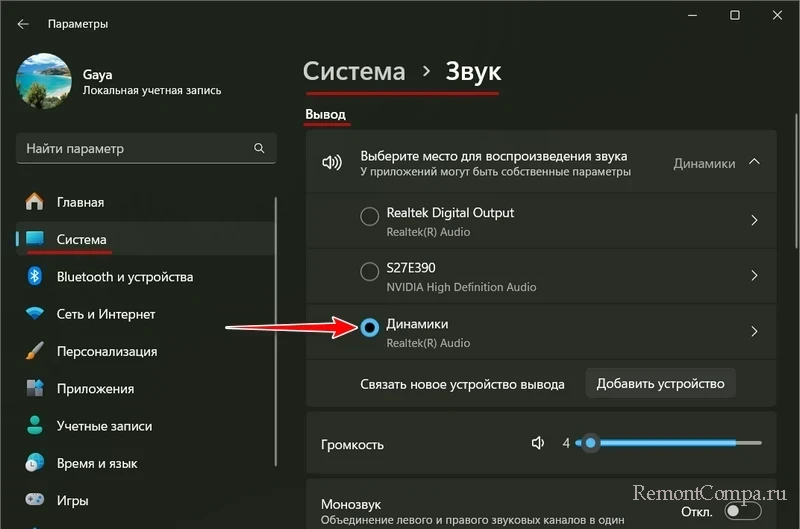Click the Apps icon in the sidebar
Screen dimensions: 800x529
click(35, 389)
